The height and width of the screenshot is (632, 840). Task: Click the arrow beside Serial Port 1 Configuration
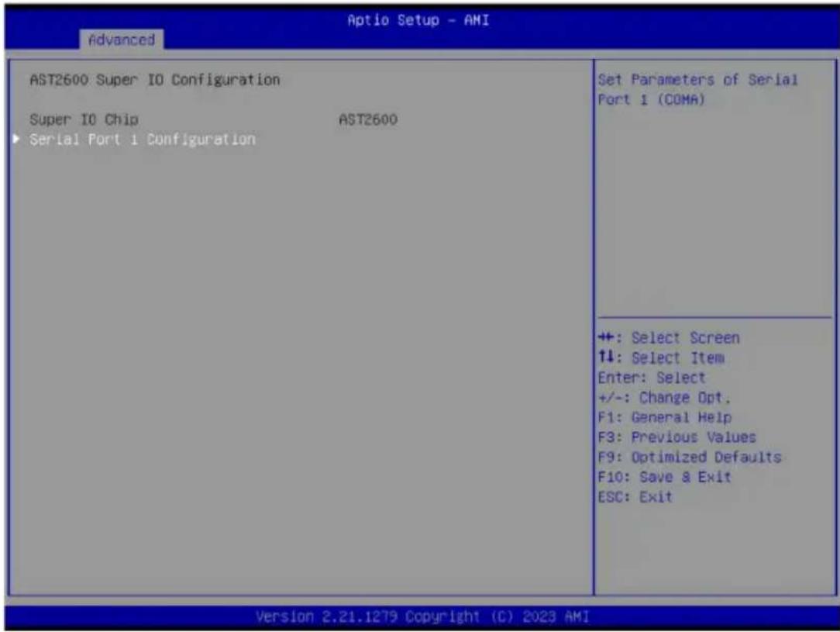coord(16,139)
